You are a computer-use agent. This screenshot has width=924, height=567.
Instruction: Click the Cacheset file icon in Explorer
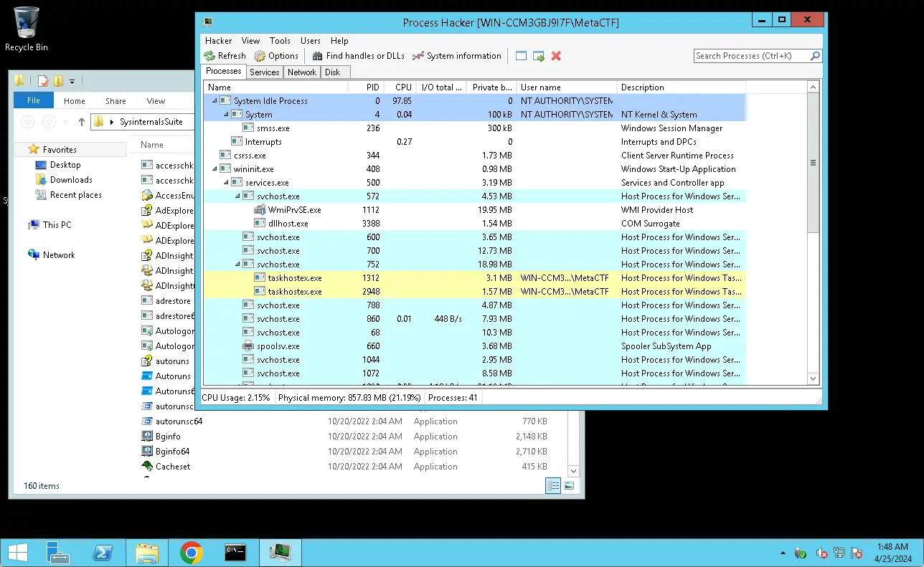pos(147,467)
